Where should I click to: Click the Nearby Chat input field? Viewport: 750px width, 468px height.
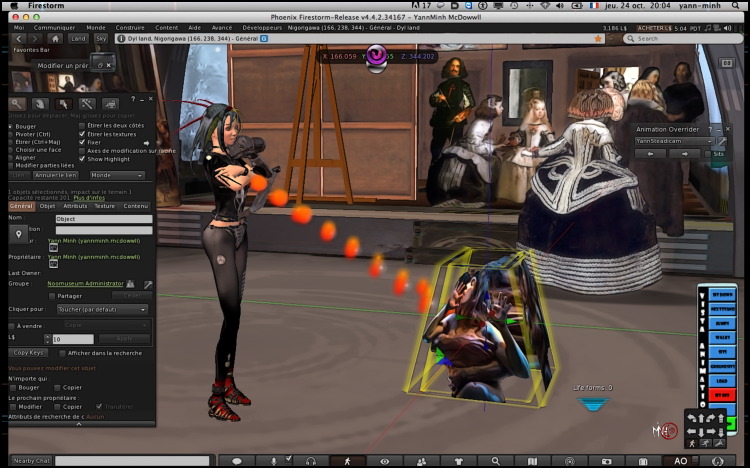coord(132,461)
